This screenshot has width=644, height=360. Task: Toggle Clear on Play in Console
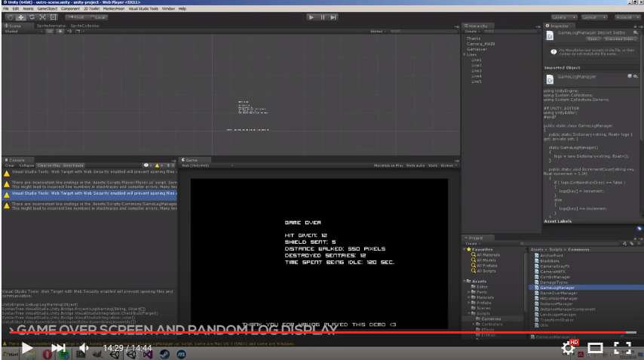click(x=48, y=165)
